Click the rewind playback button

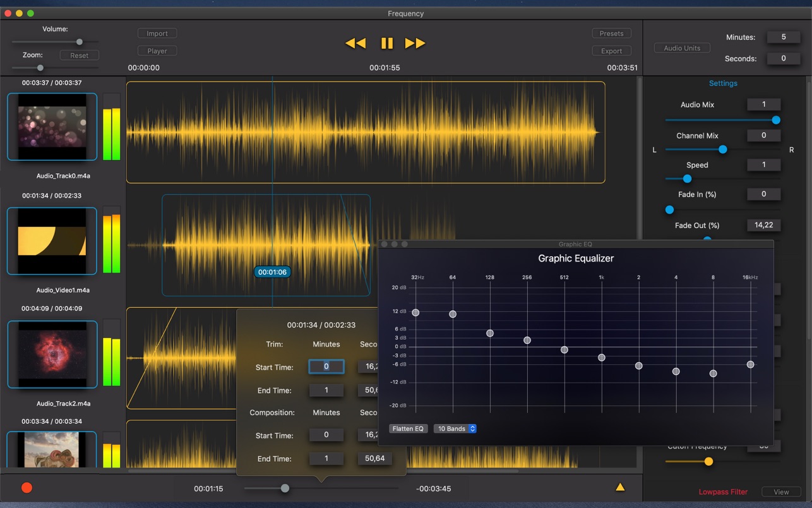click(355, 43)
